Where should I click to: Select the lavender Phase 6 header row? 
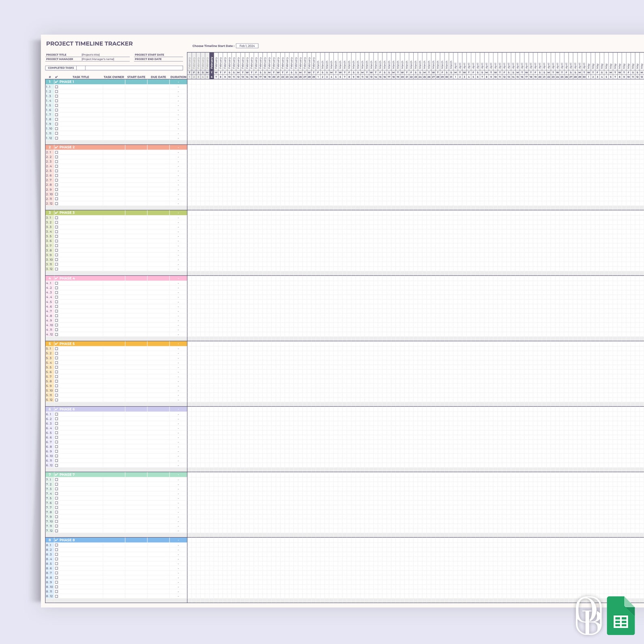[x=116, y=409]
